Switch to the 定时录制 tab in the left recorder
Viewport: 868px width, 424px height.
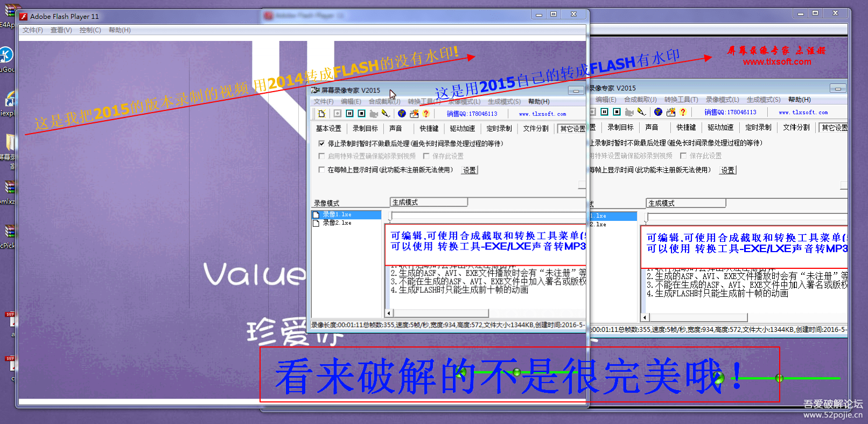tap(499, 129)
